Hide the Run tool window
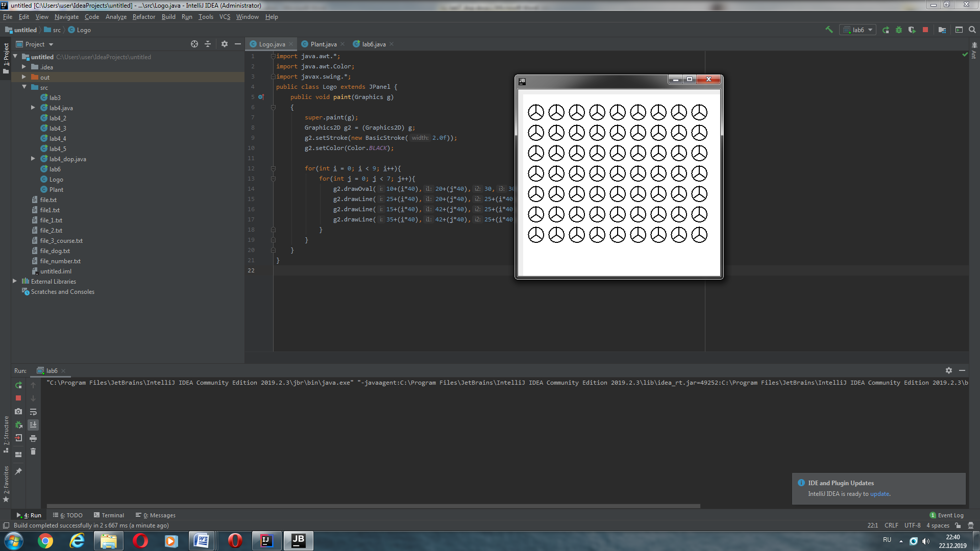980x551 pixels. [x=962, y=370]
